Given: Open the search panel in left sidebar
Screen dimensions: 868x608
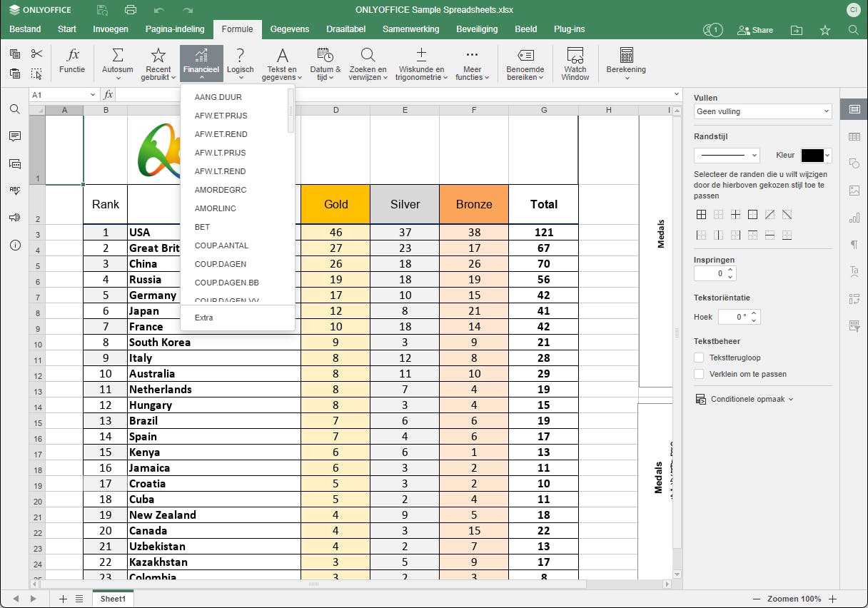Looking at the screenshot, I should click(15, 109).
